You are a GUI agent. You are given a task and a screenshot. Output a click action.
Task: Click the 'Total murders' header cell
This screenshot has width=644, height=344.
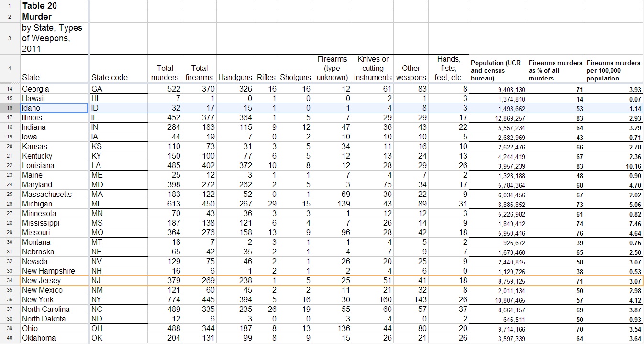click(165, 72)
